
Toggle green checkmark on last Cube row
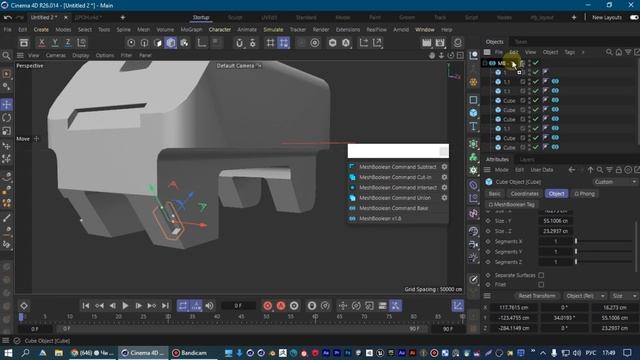pyautogui.click(x=536, y=147)
